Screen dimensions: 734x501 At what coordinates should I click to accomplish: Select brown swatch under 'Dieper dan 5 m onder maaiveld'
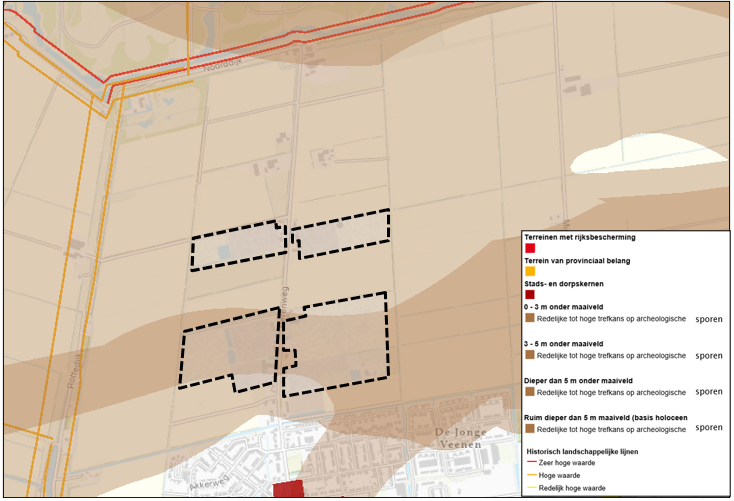pyautogui.click(x=530, y=392)
